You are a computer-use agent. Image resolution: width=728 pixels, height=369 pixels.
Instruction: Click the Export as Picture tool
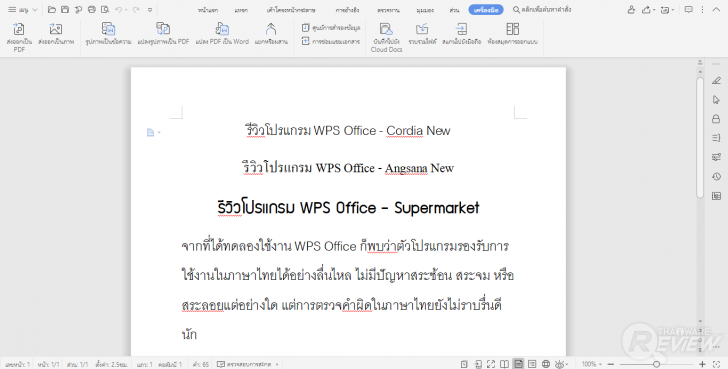[56, 33]
